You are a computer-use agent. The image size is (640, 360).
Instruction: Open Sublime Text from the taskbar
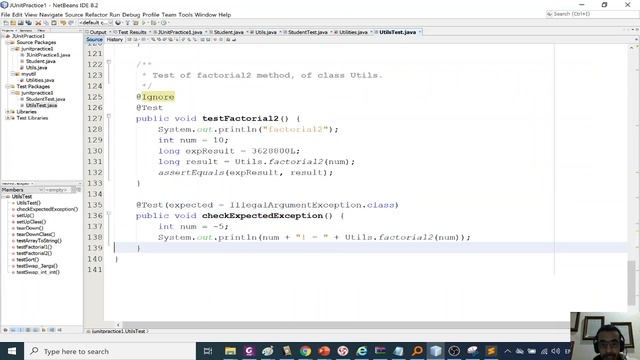491,351
